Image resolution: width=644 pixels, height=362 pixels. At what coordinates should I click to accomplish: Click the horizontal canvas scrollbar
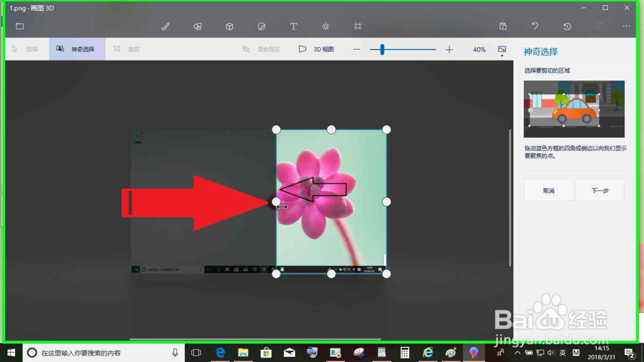tap(255, 339)
